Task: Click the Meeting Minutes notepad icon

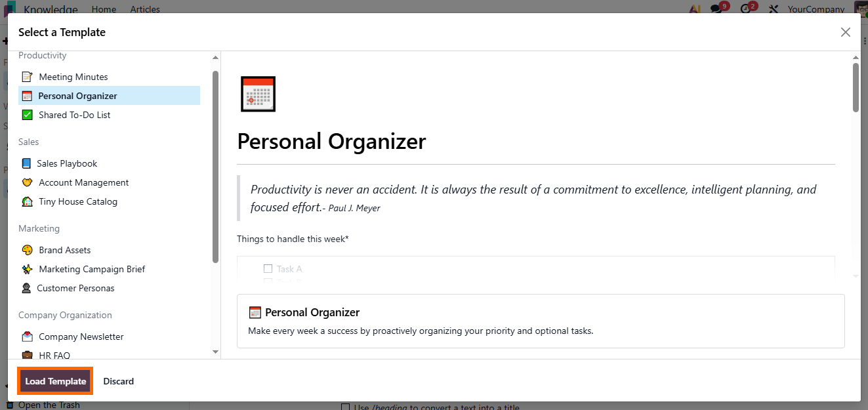Action: [x=27, y=77]
